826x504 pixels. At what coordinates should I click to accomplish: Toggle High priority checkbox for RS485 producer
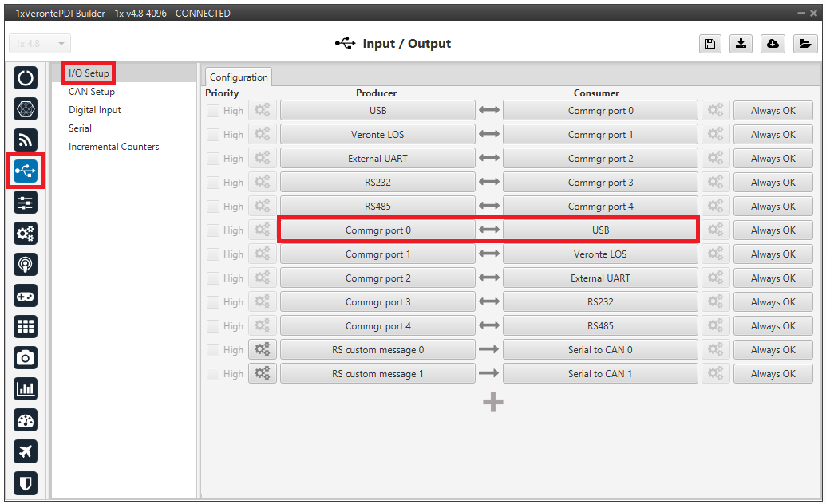(213, 207)
